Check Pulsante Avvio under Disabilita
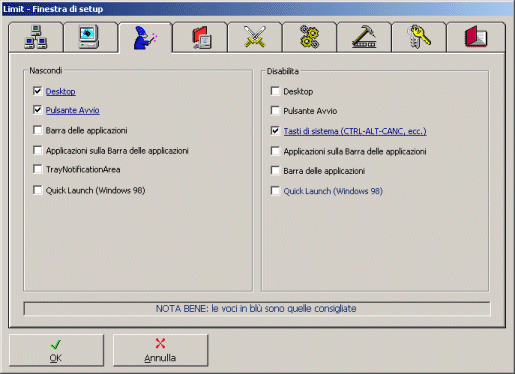Viewport: 515px width, 374px height. pos(275,110)
